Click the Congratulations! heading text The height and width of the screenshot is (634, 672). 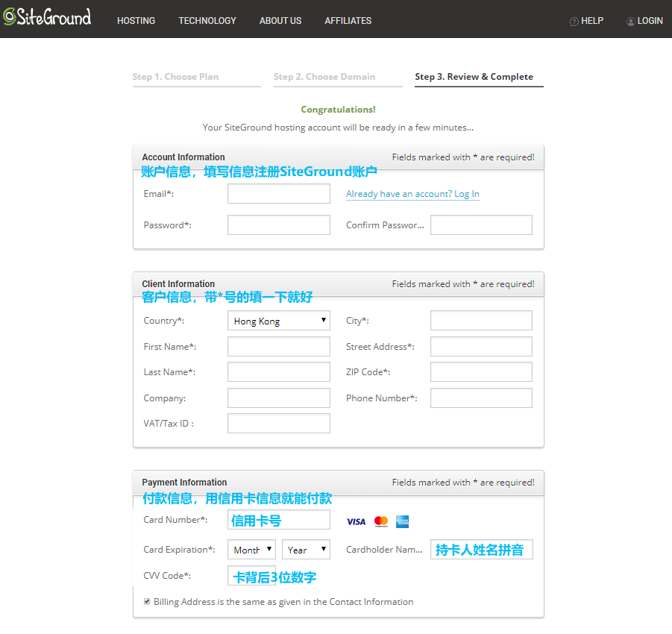(338, 110)
